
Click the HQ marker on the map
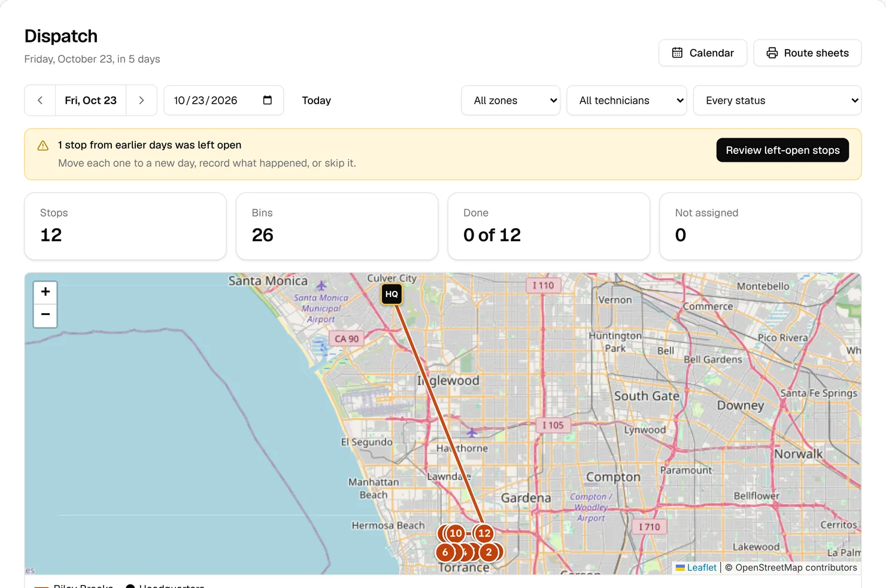(x=392, y=294)
